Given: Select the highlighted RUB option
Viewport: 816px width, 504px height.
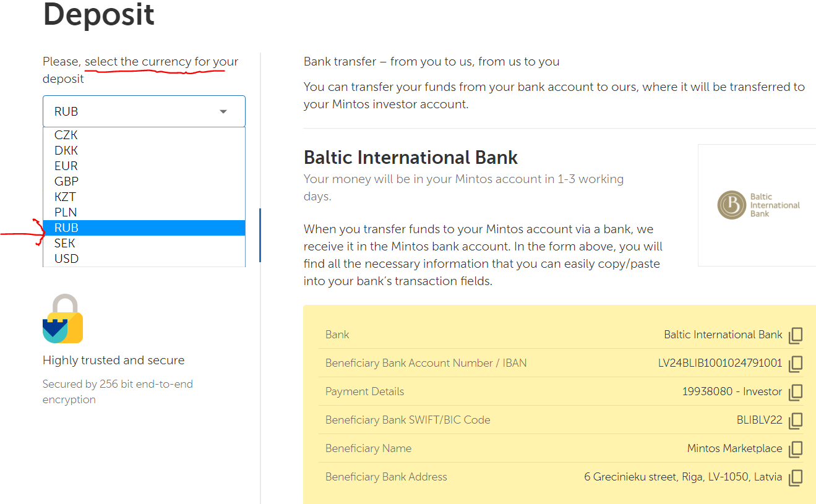Looking at the screenshot, I should coord(66,228).
